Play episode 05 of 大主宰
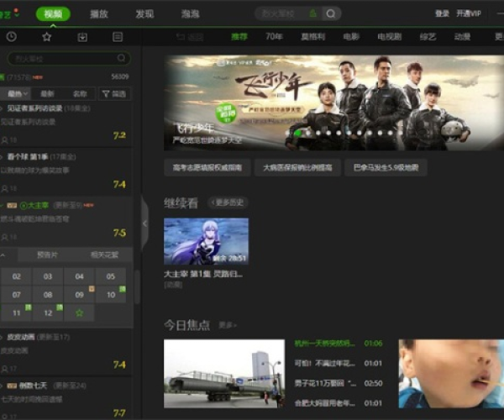504x420 pixels. click(111, 276)
